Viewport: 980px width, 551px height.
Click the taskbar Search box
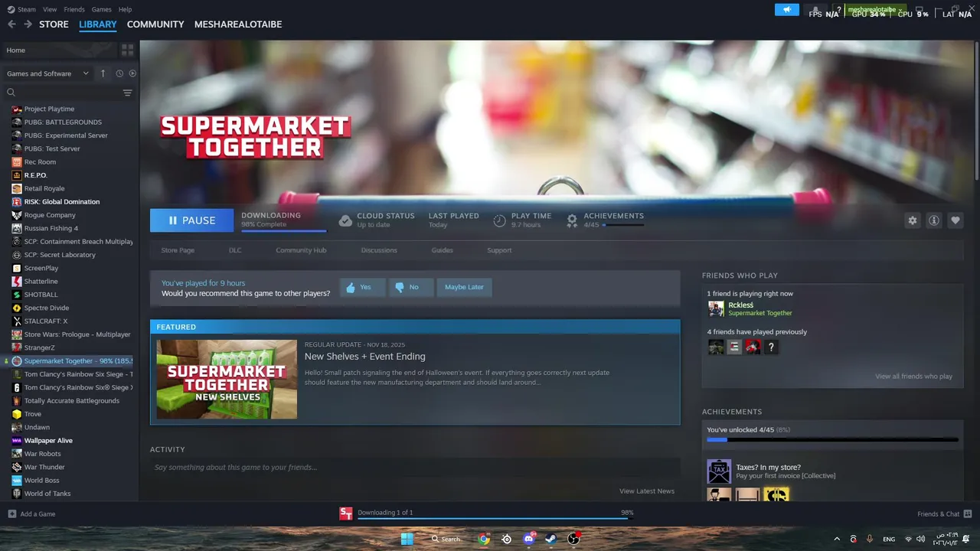pyautogui.click(x=447, y=539)
